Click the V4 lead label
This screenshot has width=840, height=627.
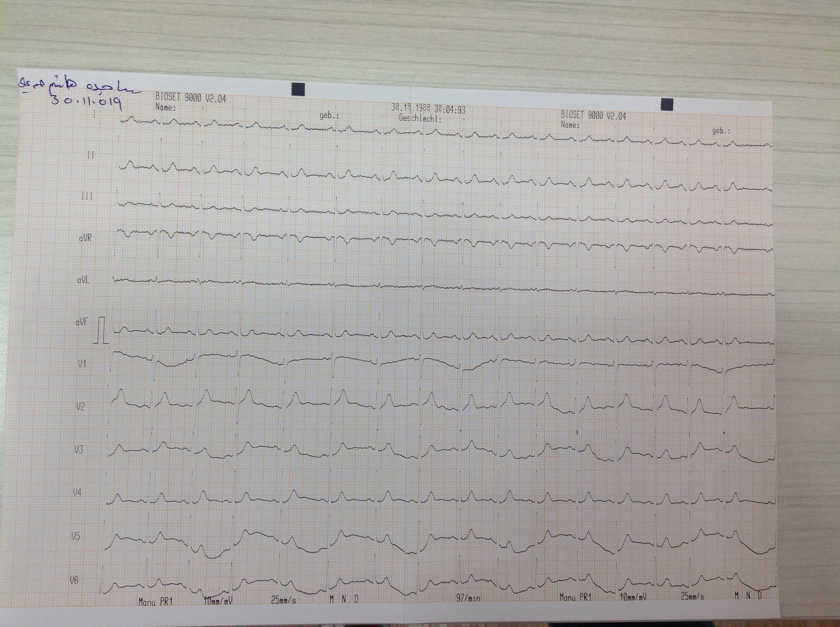(x=77, y=493)
